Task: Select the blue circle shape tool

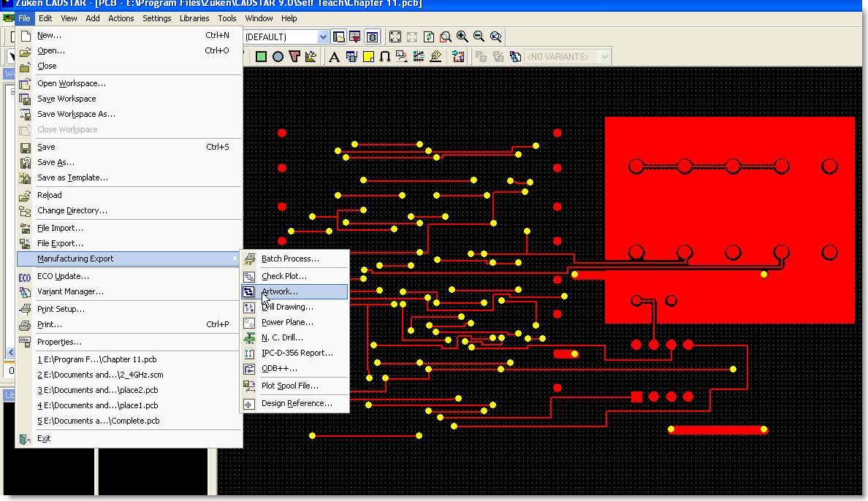Action: click(278, 56)
